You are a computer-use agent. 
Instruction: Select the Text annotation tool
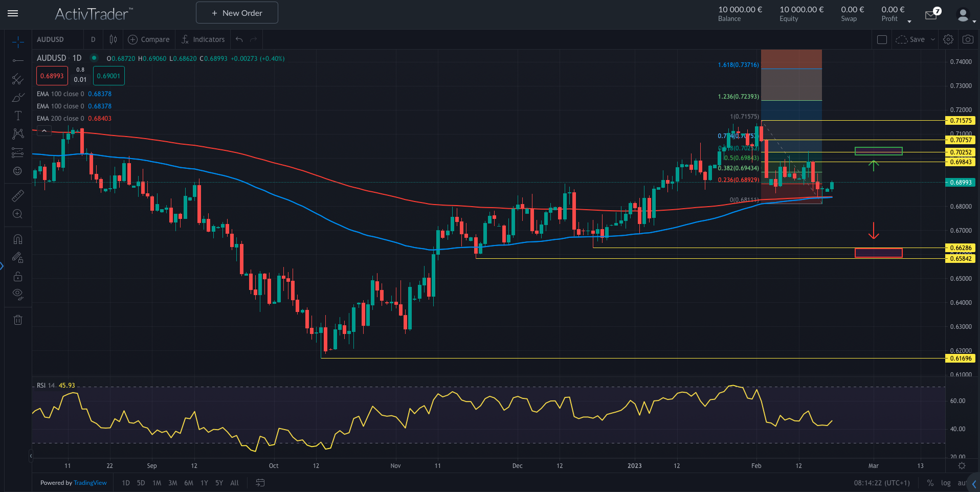[x=18, y=116]
